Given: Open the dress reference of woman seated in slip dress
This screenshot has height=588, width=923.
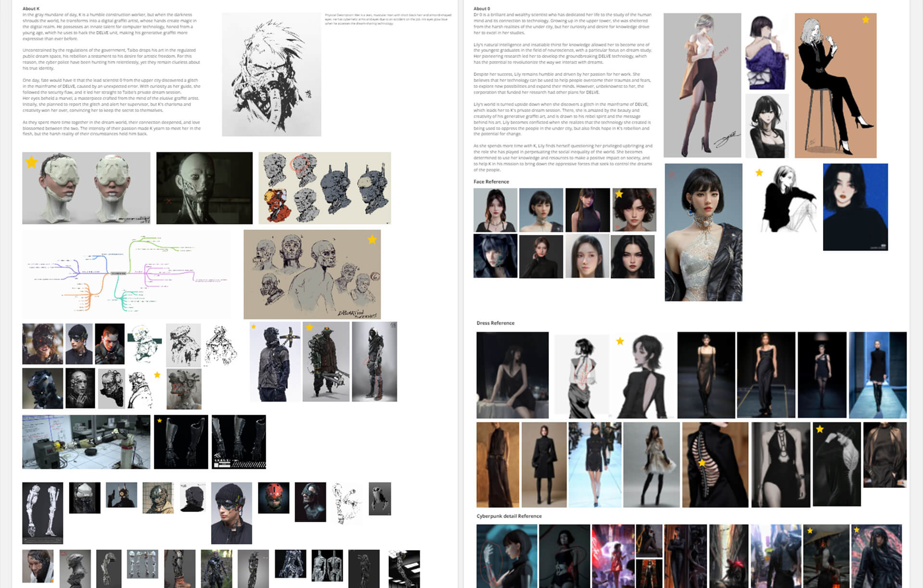Looking at the screenshot, I should click(512, 375).
